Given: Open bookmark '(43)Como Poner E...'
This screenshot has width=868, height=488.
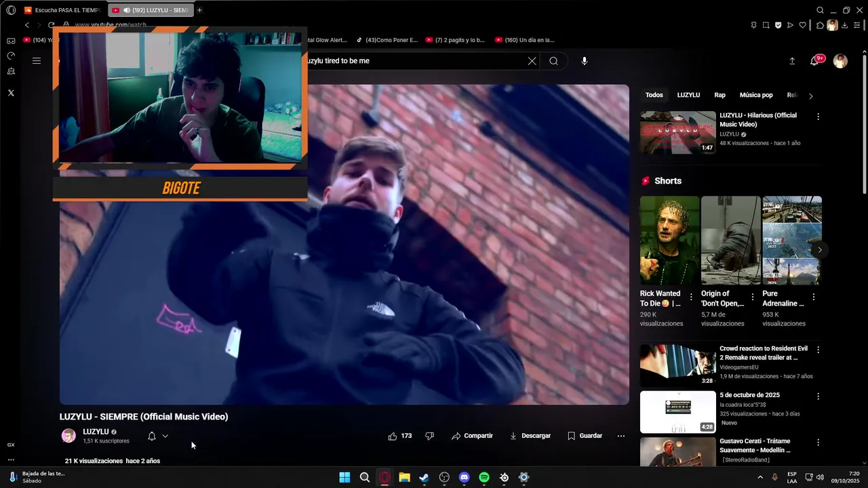Looking at the screenshot, I should tap(388, 40).
